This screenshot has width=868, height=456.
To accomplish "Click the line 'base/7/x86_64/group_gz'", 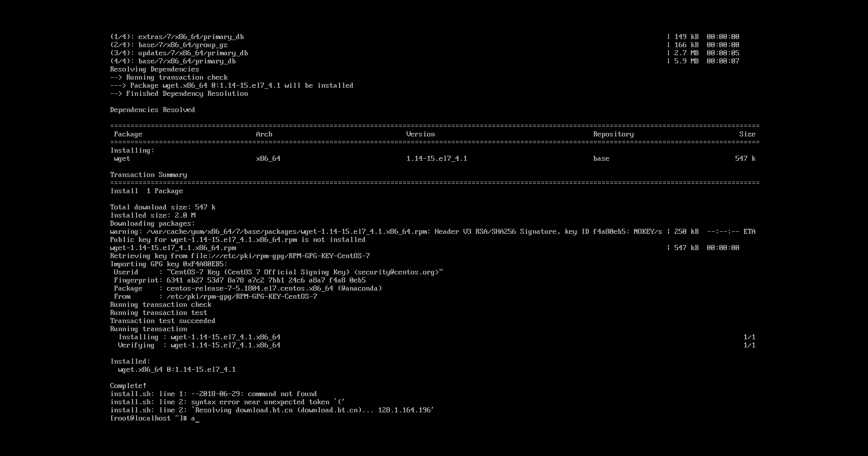I will [183, 45].
